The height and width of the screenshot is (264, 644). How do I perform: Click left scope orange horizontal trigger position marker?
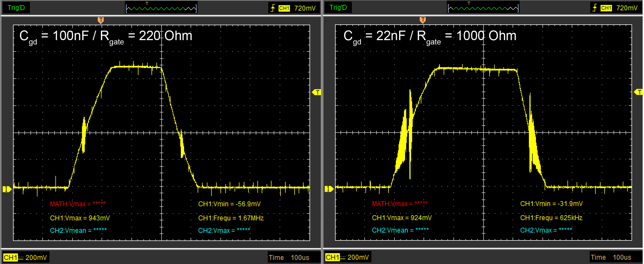click(x=101, y=20)
